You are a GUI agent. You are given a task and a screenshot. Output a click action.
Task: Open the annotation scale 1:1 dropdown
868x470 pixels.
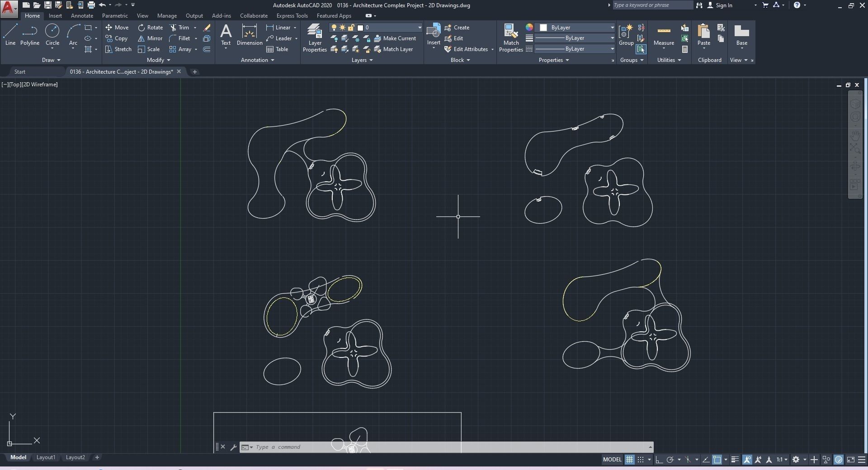coord(782,460)
